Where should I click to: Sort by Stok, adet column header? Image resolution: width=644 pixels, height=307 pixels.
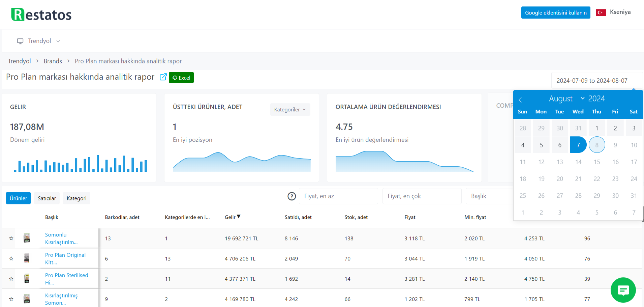point(356,217)
